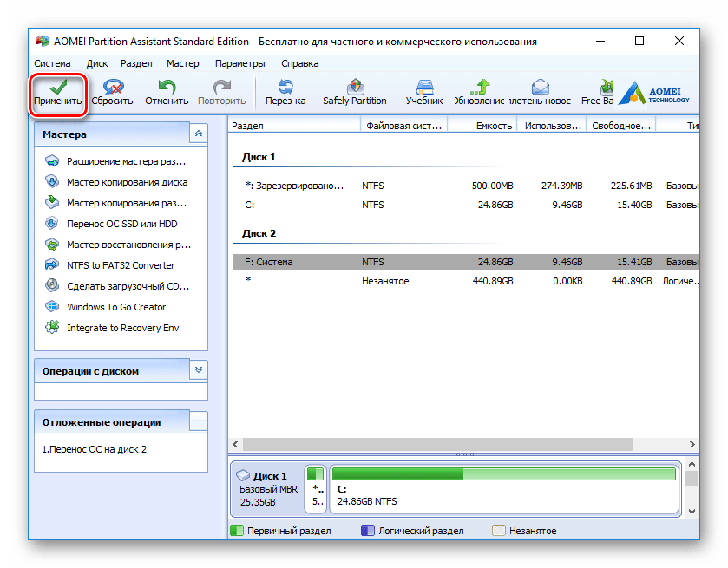728x568 pixels.
Task: Click the horizontal scrollbar right arrow
Action: click(x=692, y=444)
